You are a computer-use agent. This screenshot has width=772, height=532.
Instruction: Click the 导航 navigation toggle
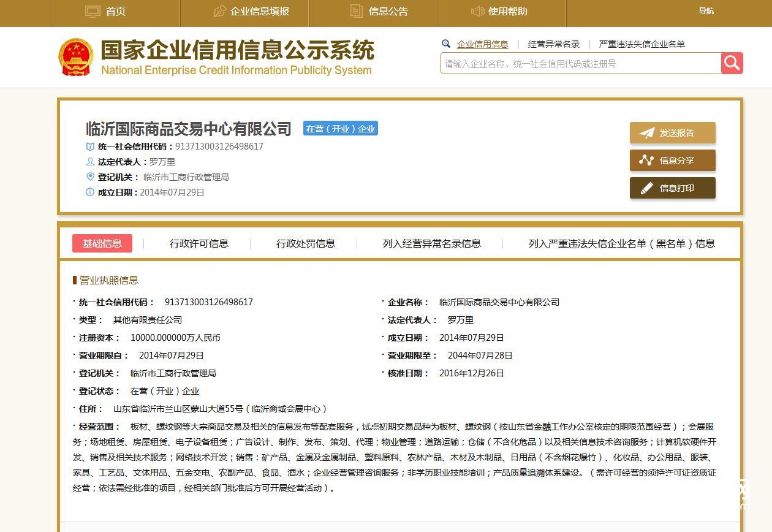tap(706, 11)
